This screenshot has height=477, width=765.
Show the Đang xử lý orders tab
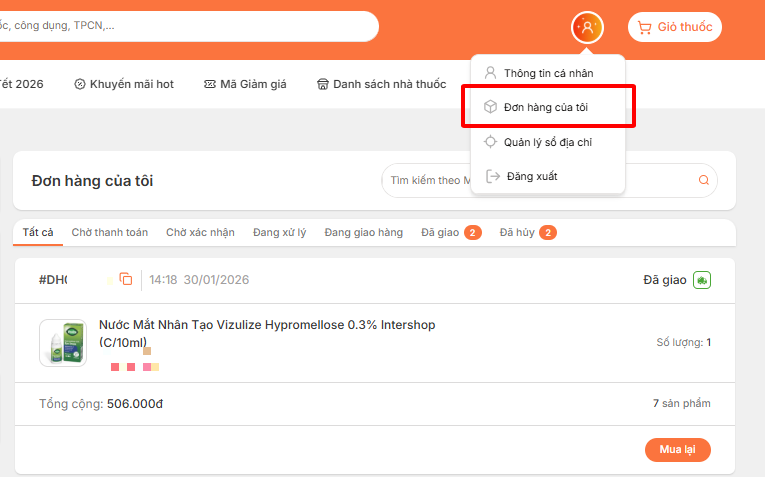(x=279, y=232)
